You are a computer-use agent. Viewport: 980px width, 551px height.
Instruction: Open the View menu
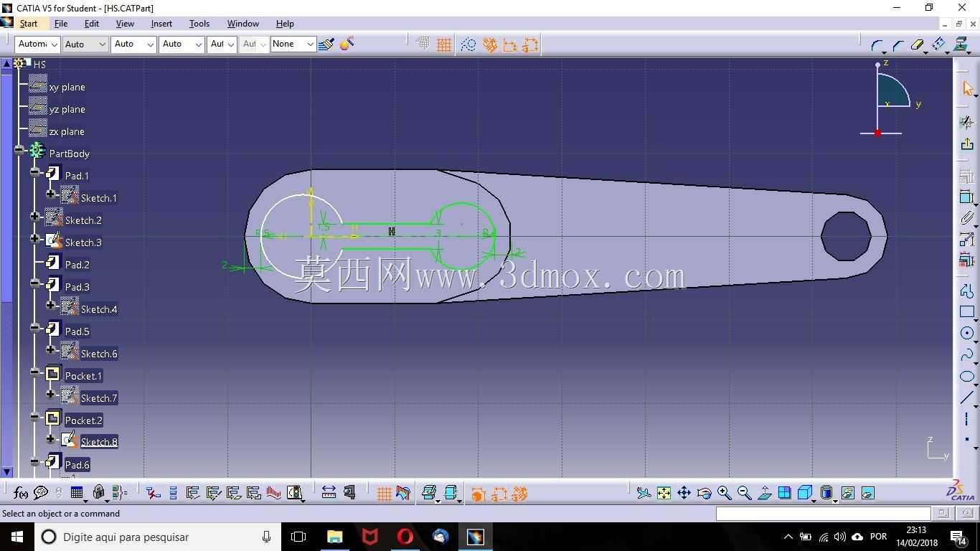(125, 24)
